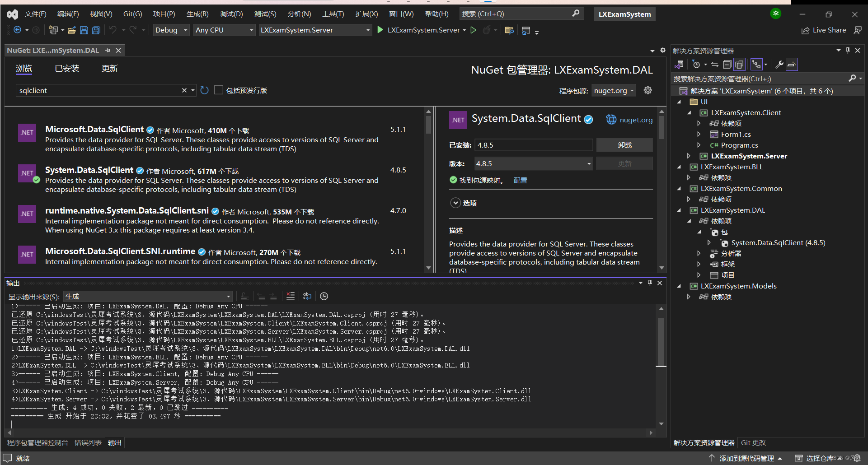The height and width of the screenshot is (465, 868).
Task: Click pending changes filter clock icon
Action: pyautogui.click(x=696, y=65)
